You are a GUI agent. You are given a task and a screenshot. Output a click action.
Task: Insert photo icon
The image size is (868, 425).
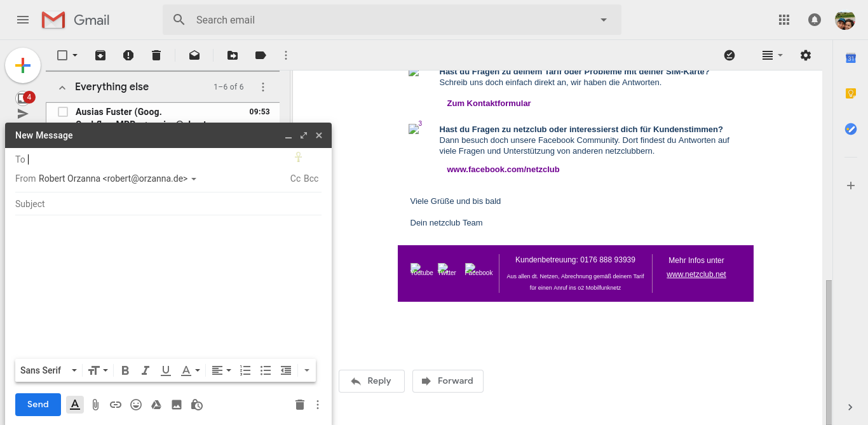click(x=177, y=405)
